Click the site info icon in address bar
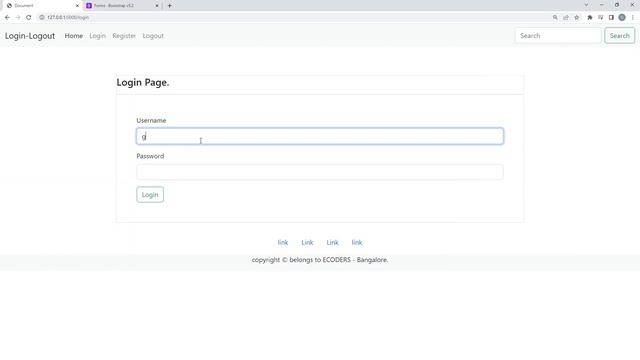The image size is (640, 360). (x=42, y=18)
